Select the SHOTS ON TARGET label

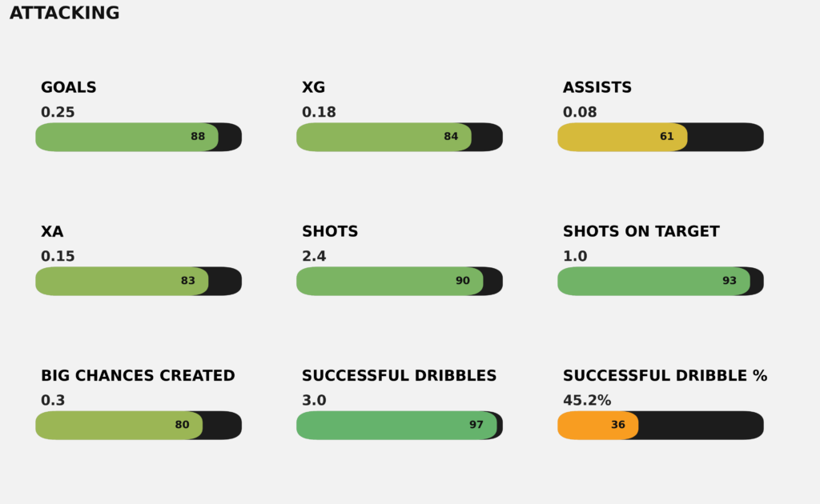pos(641,232)
